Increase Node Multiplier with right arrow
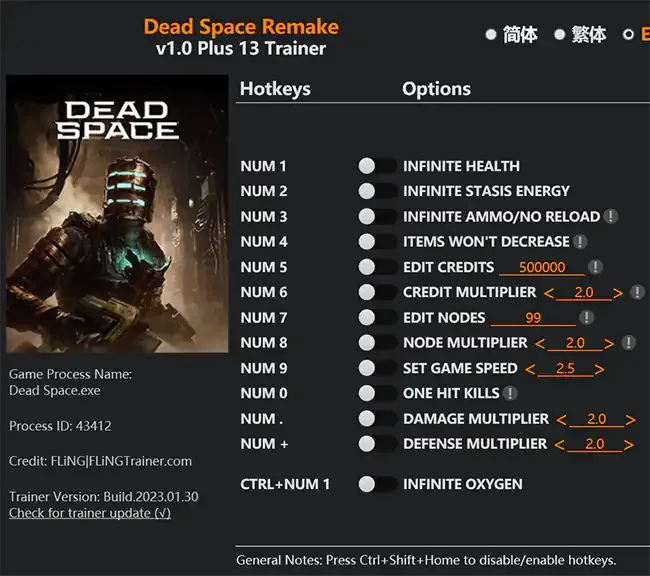Image resolution: width=650 pixels, height=576 pixels. point(609,344)
